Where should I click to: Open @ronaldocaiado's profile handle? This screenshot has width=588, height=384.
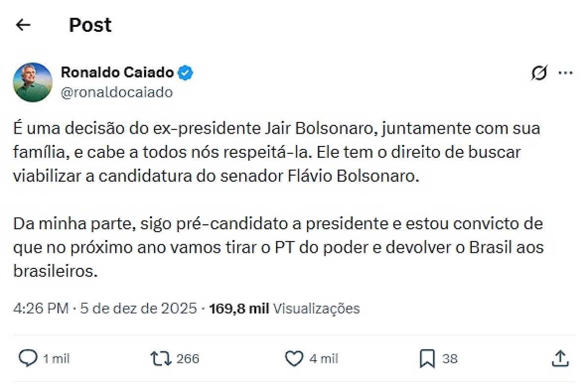pos(117,92)
